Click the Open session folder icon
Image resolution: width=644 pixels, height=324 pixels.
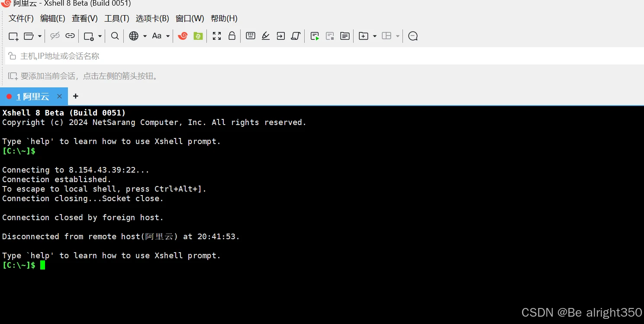pos(29,36)
